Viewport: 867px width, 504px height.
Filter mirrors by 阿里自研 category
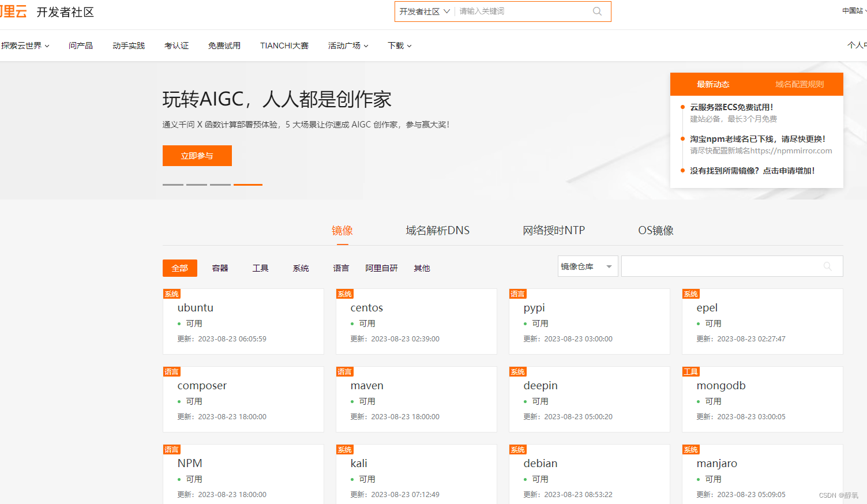pos(381,268)
